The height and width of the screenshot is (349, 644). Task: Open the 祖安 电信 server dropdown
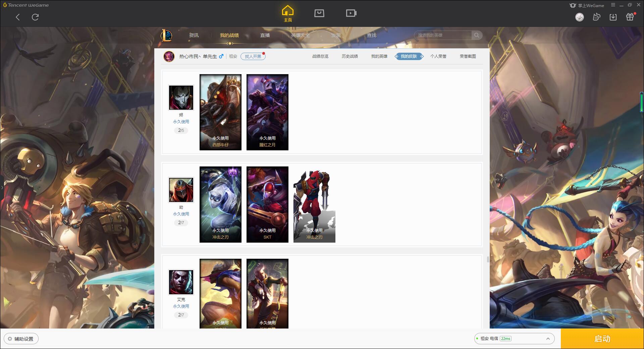coord(514,339)
